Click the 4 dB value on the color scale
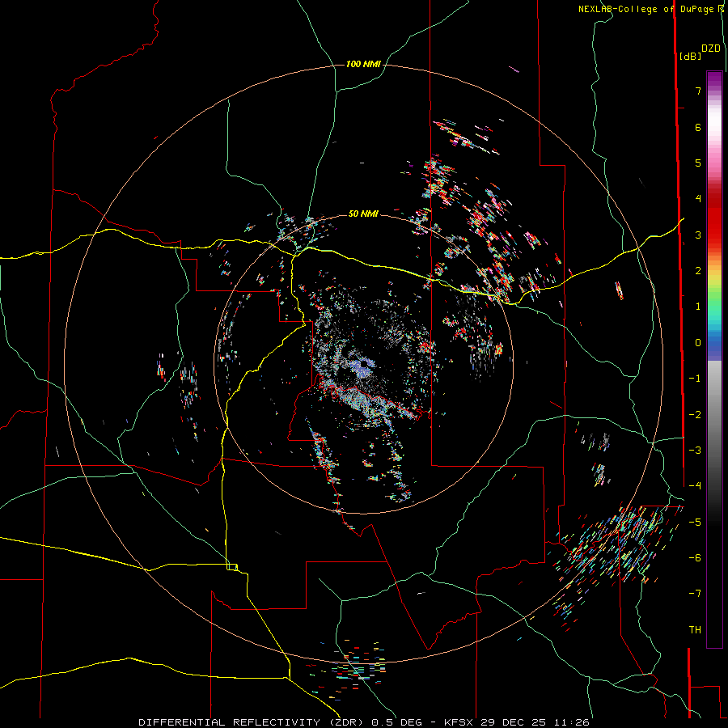Viewport: 728px width, 728px height. coord(698,199)
